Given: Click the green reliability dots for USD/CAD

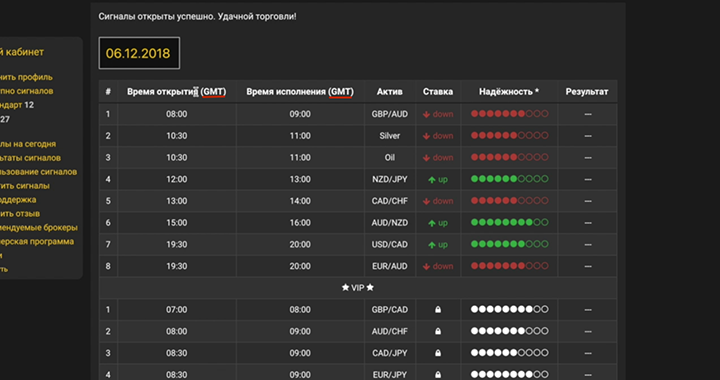Looking at the screenshot, I should 510,244.
